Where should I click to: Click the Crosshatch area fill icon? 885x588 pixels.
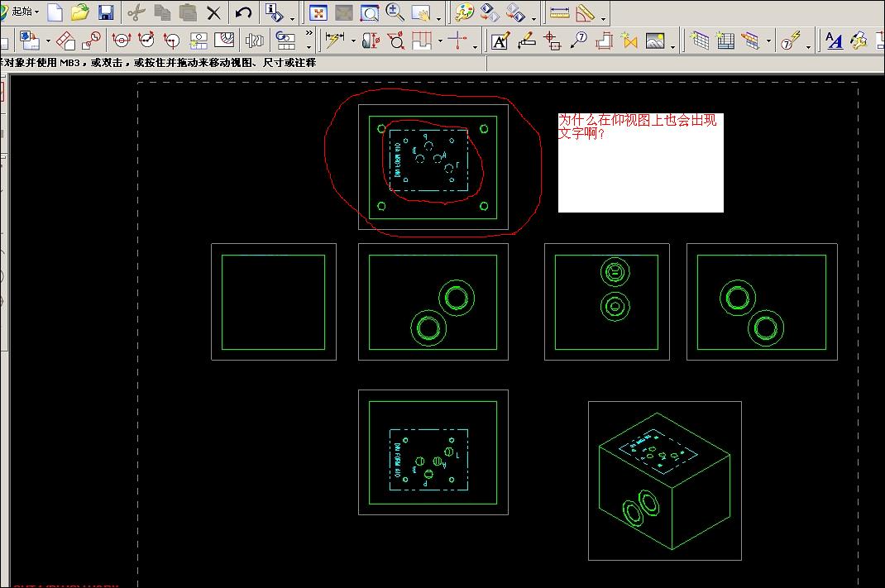pos(604,41)
